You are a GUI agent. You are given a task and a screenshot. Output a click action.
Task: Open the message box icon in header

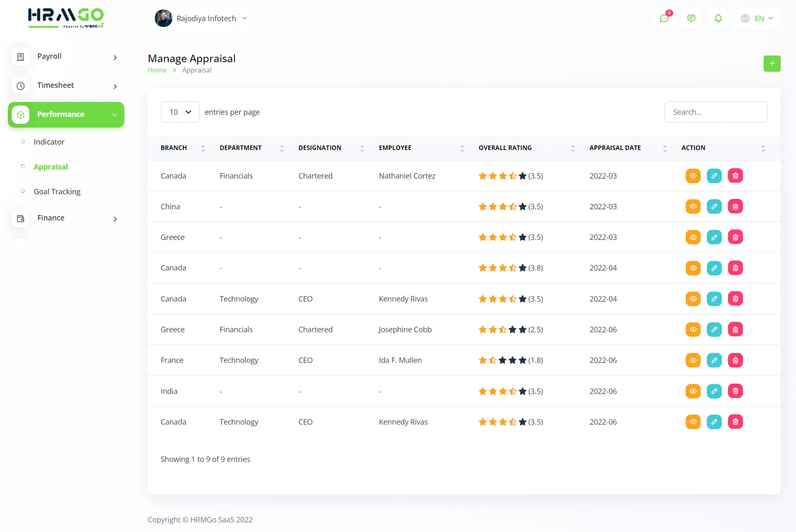pos(691,18)
